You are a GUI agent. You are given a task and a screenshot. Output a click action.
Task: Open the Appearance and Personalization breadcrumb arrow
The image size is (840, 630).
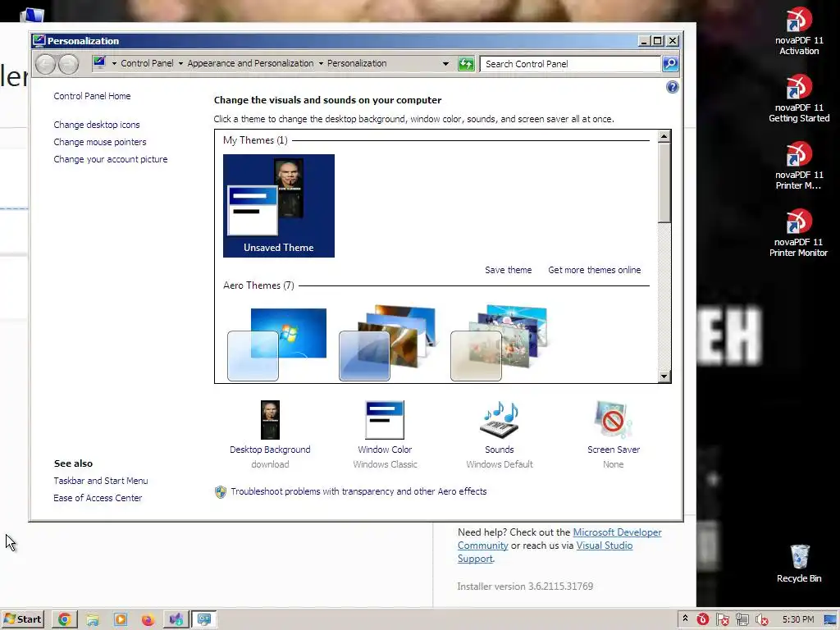click(x=321, y=63)
